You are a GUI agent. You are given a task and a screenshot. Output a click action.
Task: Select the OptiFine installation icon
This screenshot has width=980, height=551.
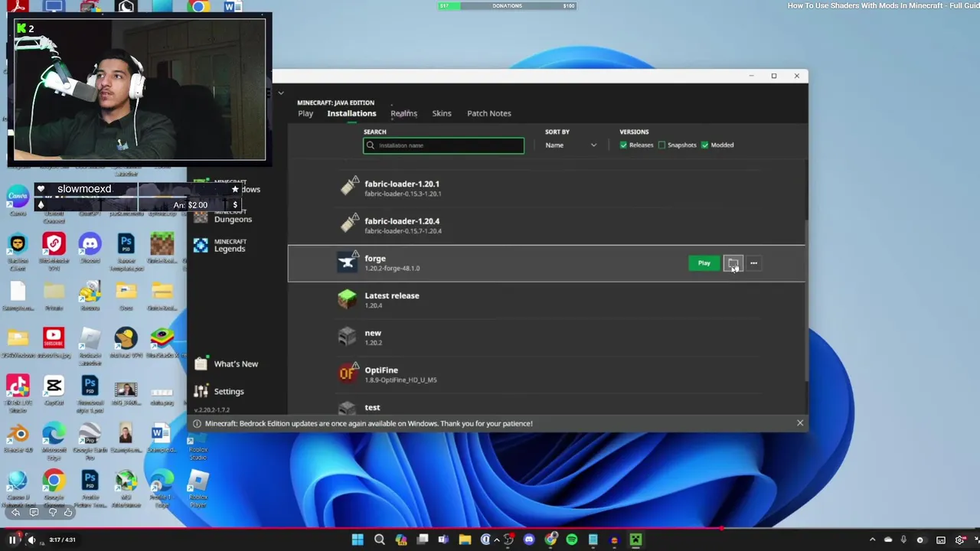(347, 373)
